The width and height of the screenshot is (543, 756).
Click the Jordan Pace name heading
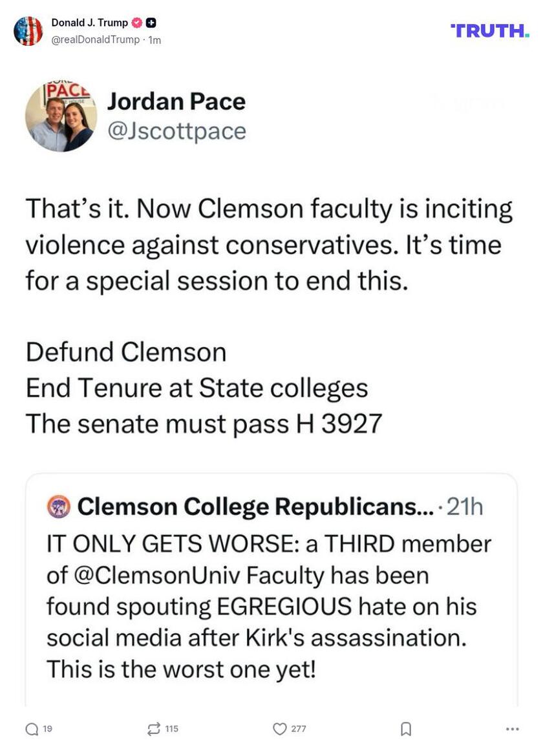176,101
